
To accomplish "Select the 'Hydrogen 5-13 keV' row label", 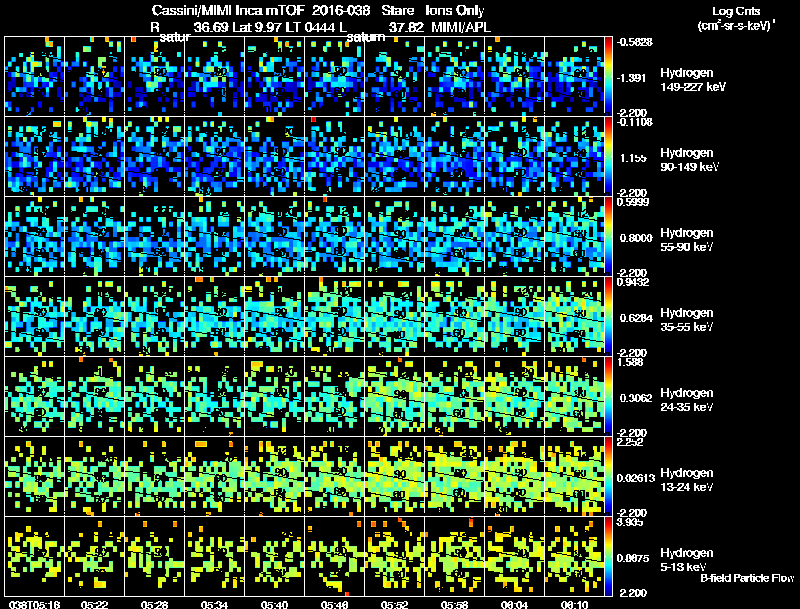I will point(687,560).
